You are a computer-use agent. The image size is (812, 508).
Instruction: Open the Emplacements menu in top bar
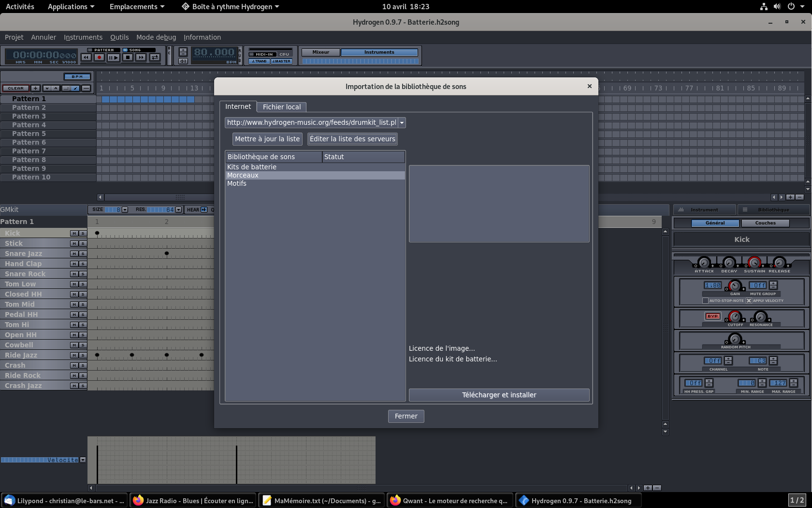click(x=137, y=7)
